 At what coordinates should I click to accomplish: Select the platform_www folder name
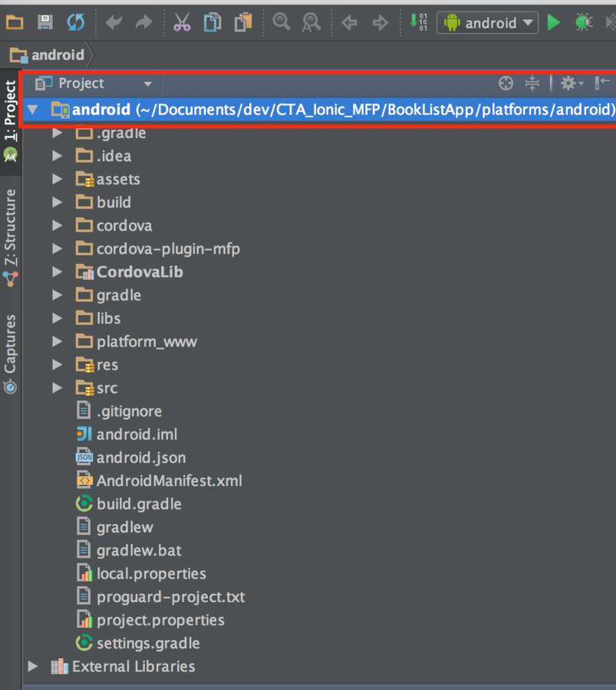(x=147, y=342)
